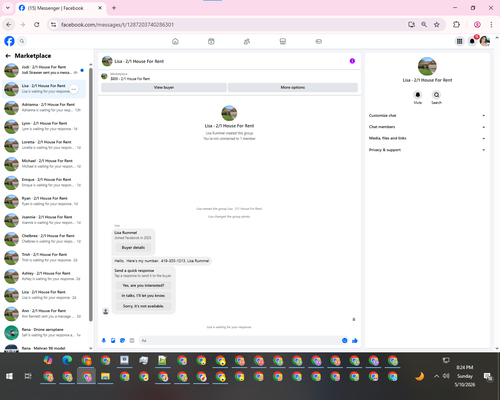Click the Facebook logo icon

coord(9,41)
